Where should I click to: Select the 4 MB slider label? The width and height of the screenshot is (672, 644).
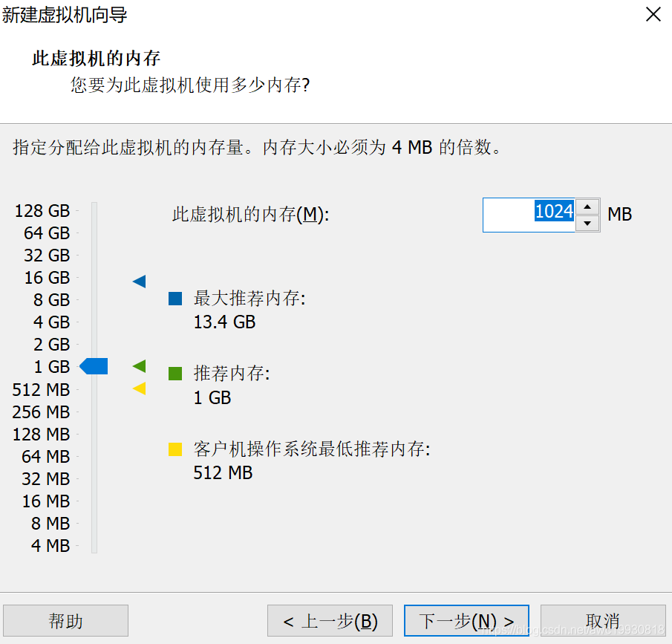pyautogui.click(x=50, y=546)
